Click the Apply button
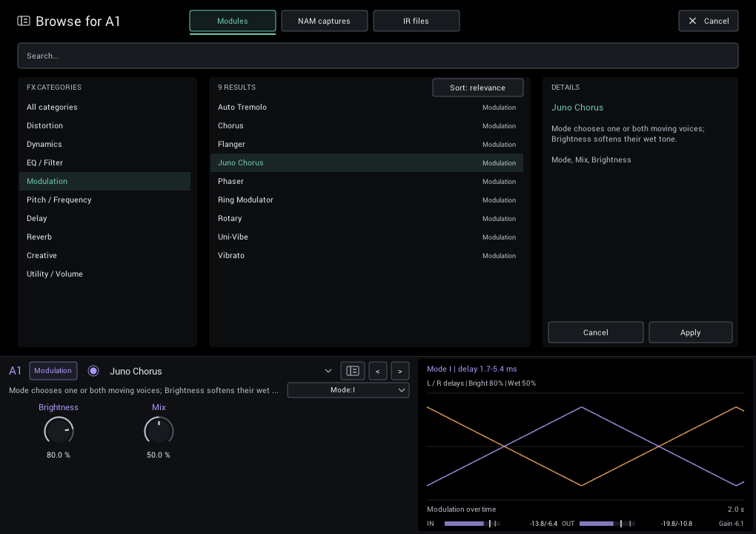This screenshot has height=534, width=756. tap(691, 332)
